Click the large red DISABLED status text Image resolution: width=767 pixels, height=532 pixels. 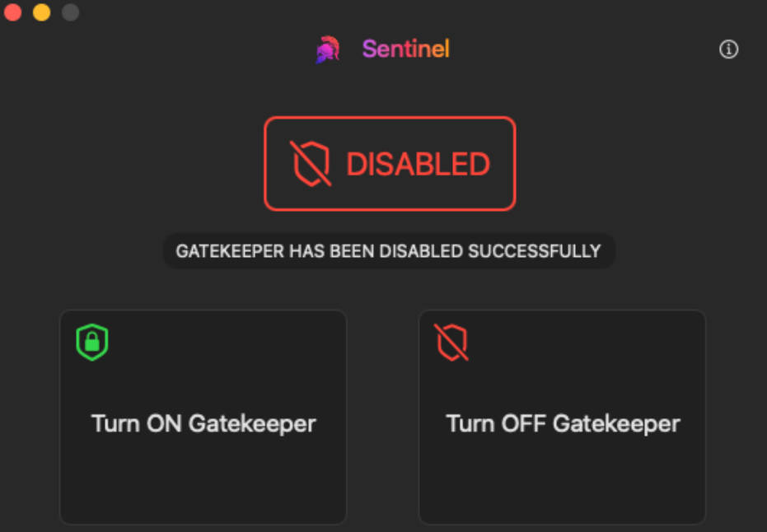point(418,165)
